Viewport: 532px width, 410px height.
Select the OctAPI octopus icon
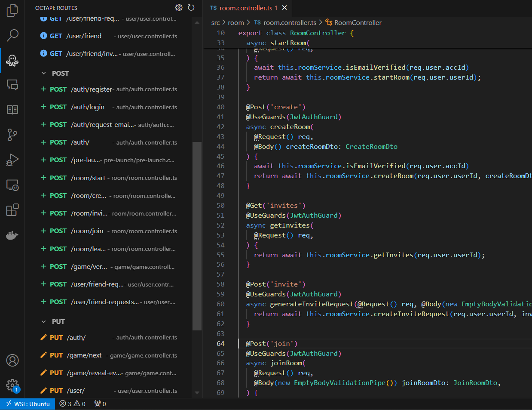pos(12,60)
